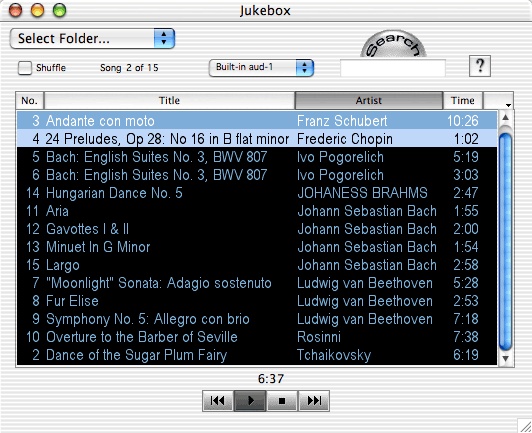
Task: Open the Built-in aud-1 output dropdown
Action: tap(261, 68)
